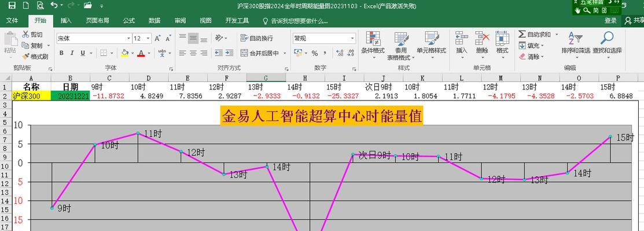Image resolution: width=644 pixels, height=231 pixels.
Task: Increase decimal places
Action: [340, 53]
